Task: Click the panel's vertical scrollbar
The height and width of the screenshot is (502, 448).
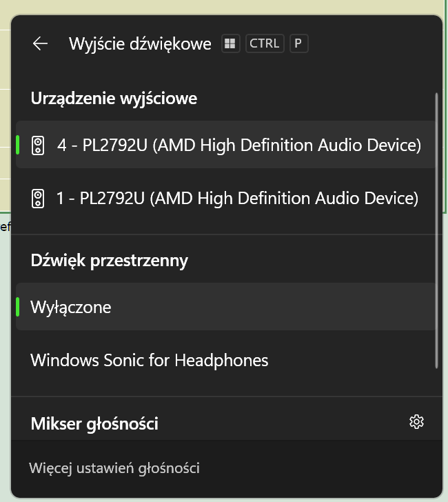Action: [436, 230]
